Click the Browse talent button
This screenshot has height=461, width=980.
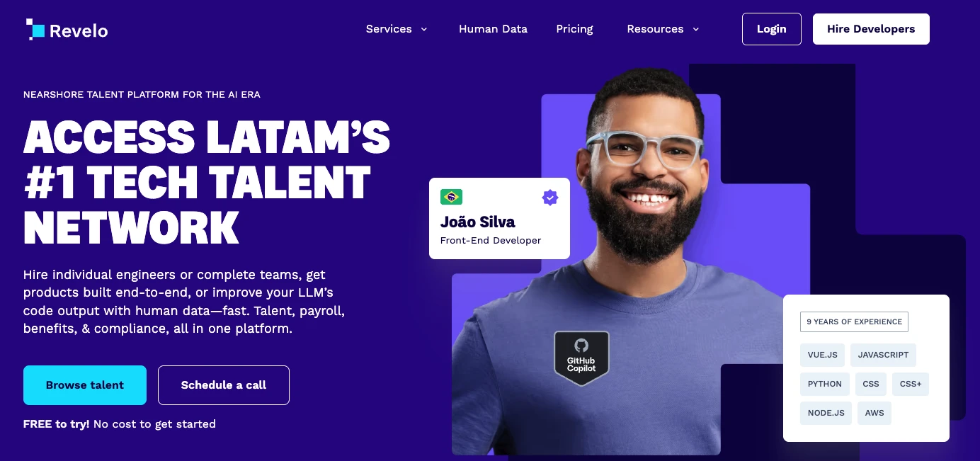[x=85, y=385]
